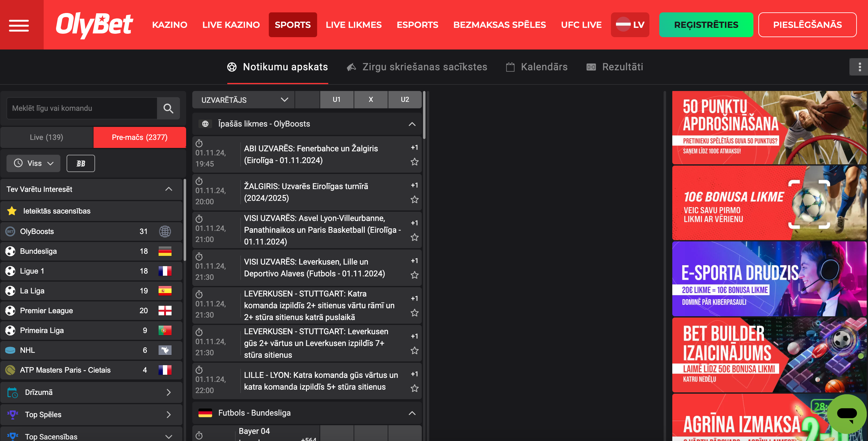Open the Rezultāti tab

point(615,67)
